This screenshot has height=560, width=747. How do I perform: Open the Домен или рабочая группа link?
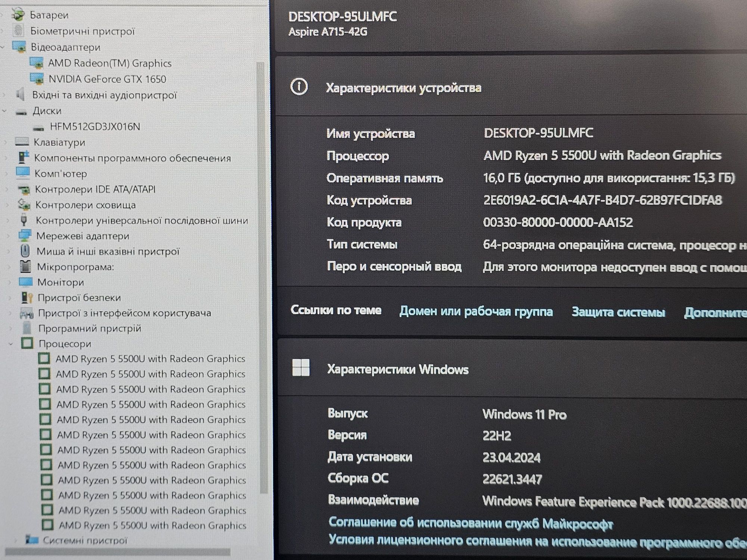(476, 311)
